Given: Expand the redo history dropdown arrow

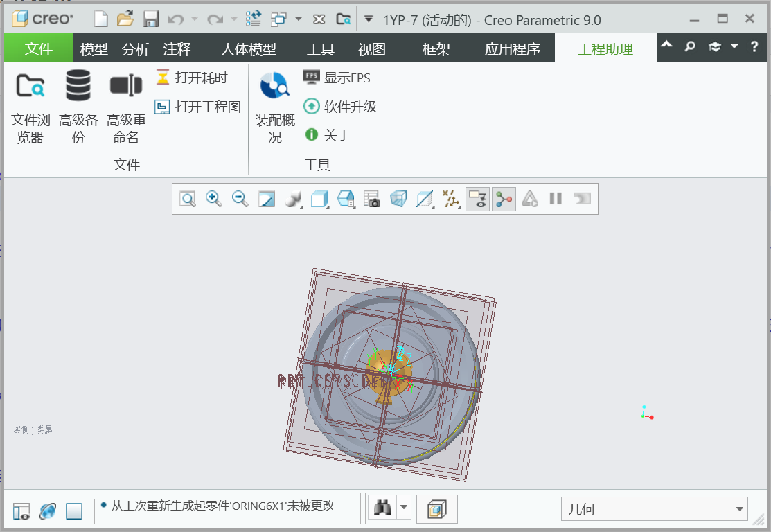Looking at the screenshot, I should tap(234, 19).
